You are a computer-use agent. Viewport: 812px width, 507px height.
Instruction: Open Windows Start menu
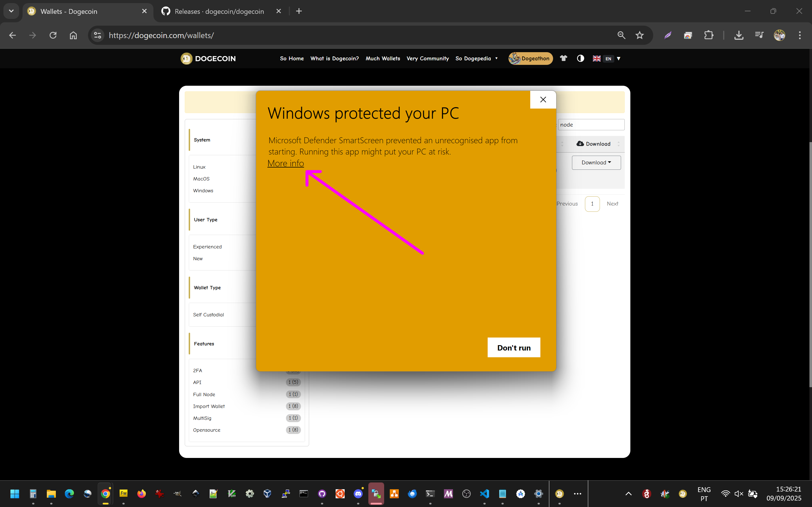click(15, 493)
